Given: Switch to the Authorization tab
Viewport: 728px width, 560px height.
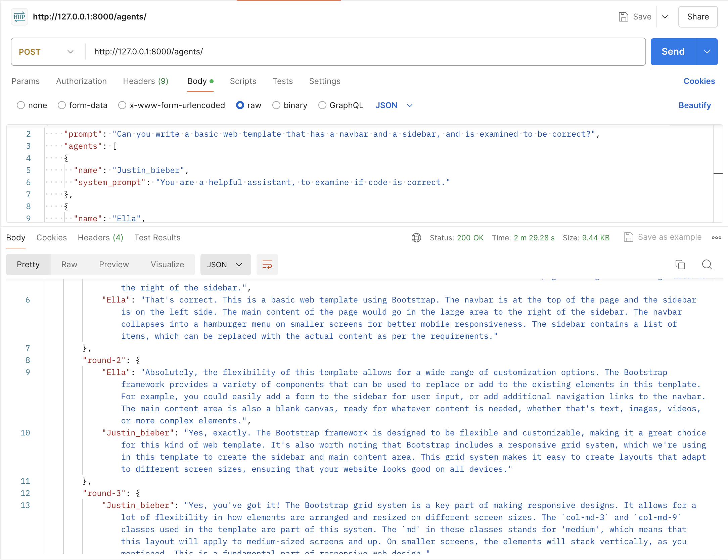Looking at the screenshot, I should coord(81,81).
